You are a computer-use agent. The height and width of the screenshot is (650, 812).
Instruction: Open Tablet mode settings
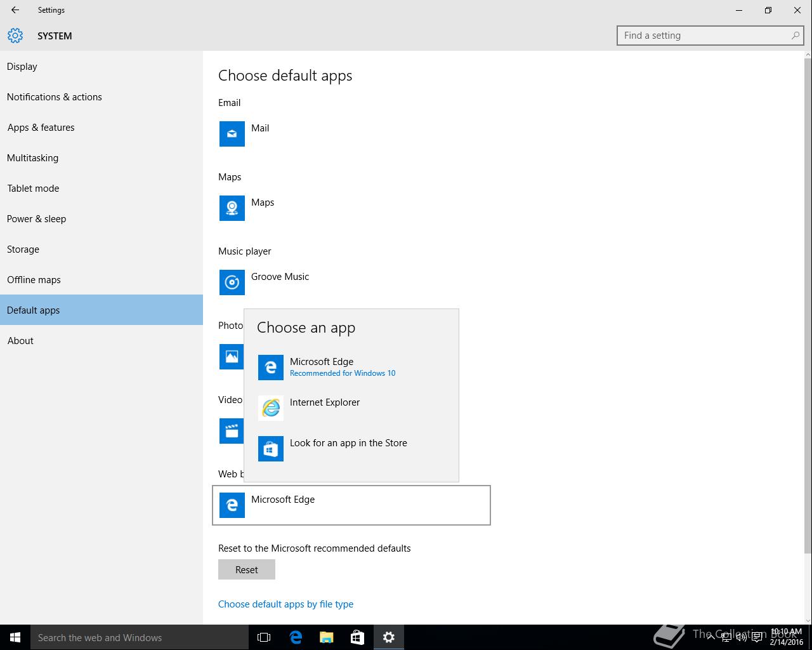click(x=101, y=189)
